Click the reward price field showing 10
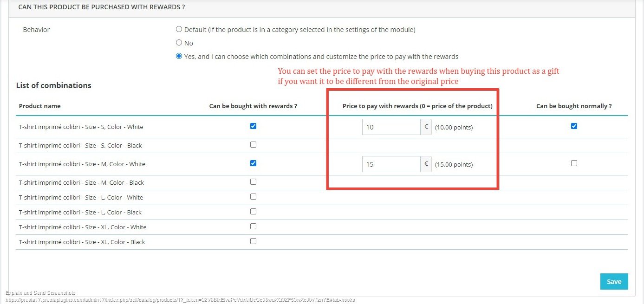 tap(391, 127)
